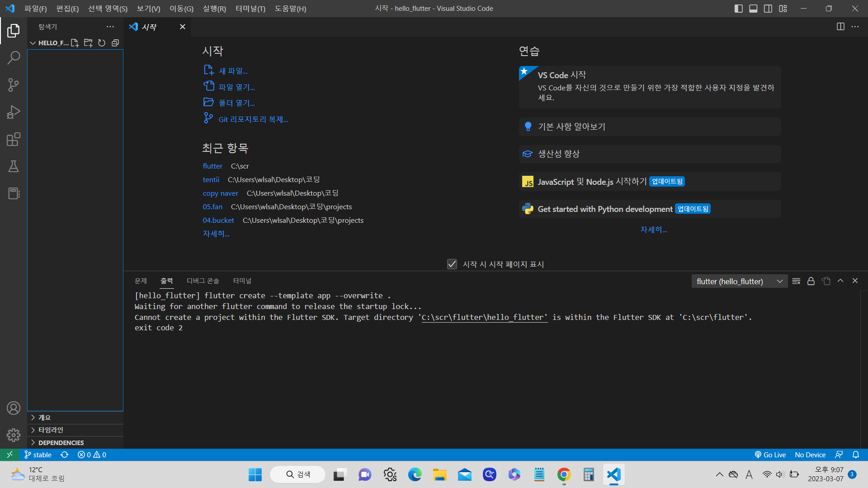Open the Source Control view
This screenshot has width=868, height=488.
pos(14,85)
